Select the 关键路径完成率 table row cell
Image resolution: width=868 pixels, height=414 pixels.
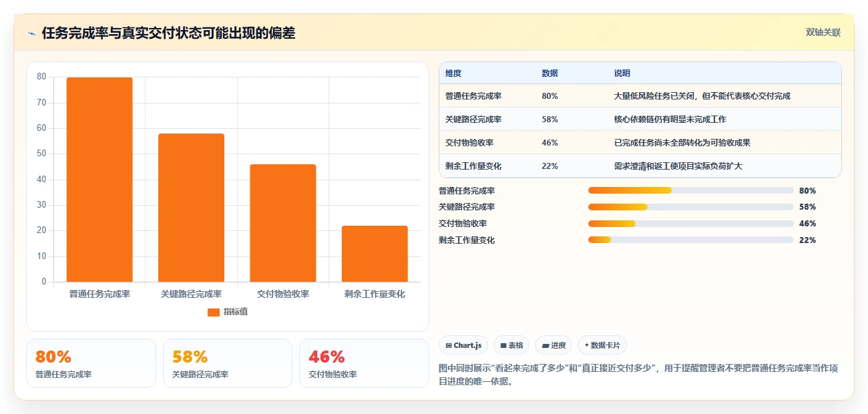click(473, 120)
